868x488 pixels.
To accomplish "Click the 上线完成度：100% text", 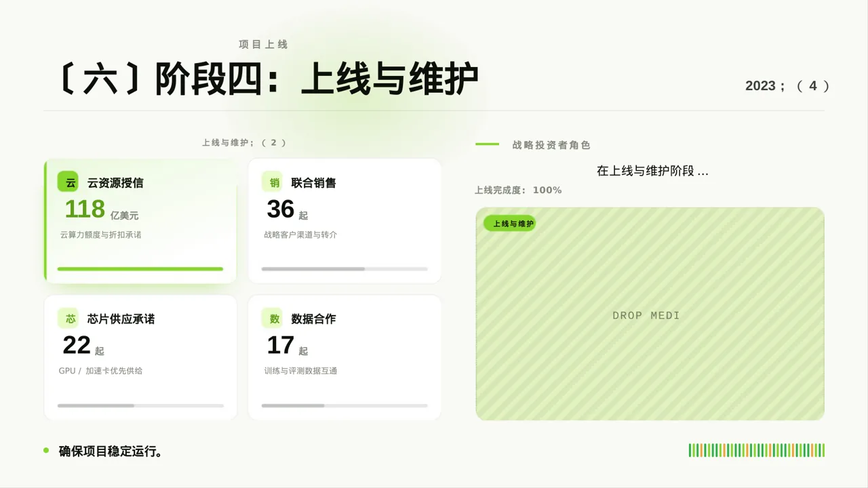I will [518, 190].
